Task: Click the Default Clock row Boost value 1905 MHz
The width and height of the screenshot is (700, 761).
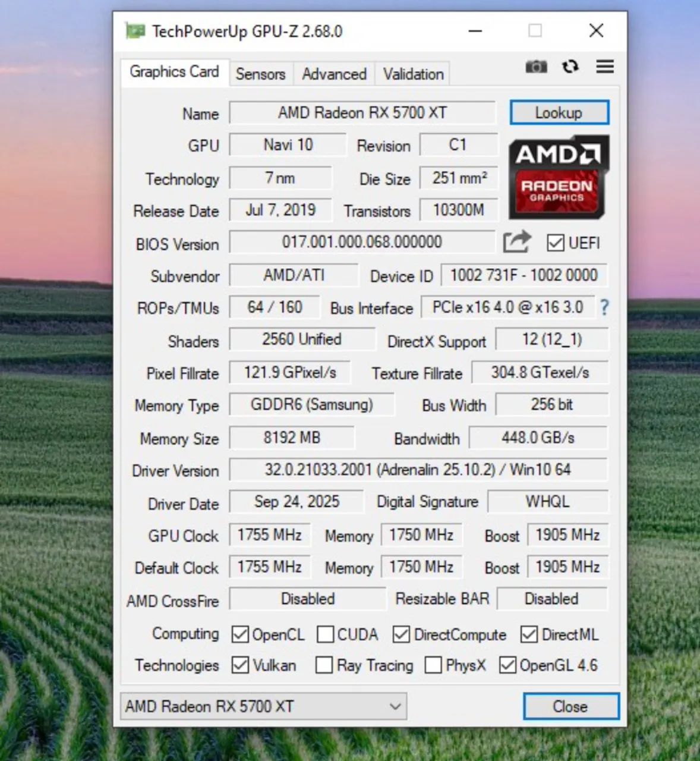Action: coord(567,567)
